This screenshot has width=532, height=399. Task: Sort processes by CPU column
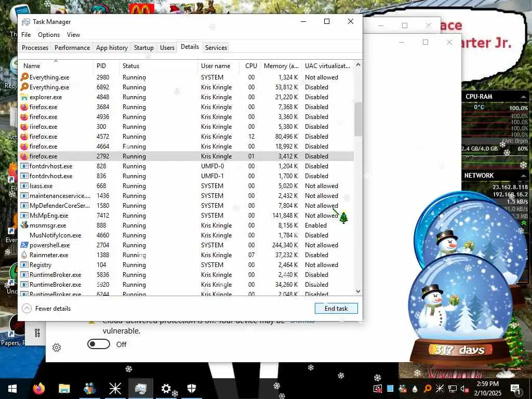(250, 66)
